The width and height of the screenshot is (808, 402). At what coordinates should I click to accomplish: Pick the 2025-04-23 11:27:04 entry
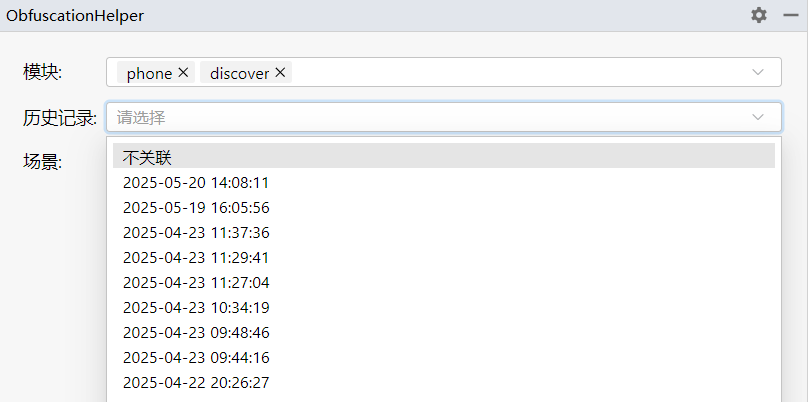click(x=196, y=282)
